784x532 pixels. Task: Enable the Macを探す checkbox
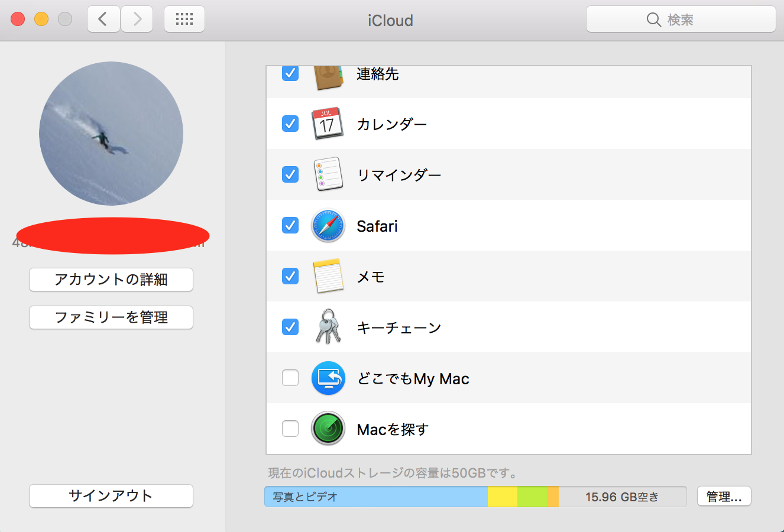(x=290, y=429)
